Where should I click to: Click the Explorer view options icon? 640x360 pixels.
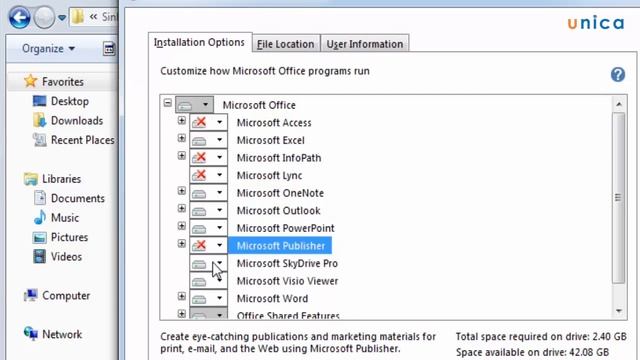click(x=109, y=49)
